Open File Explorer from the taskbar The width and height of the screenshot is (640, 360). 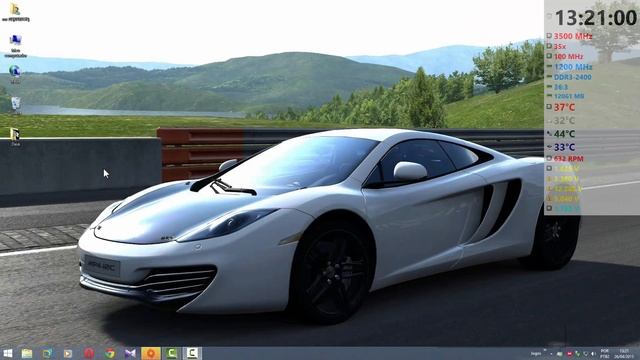27,353
